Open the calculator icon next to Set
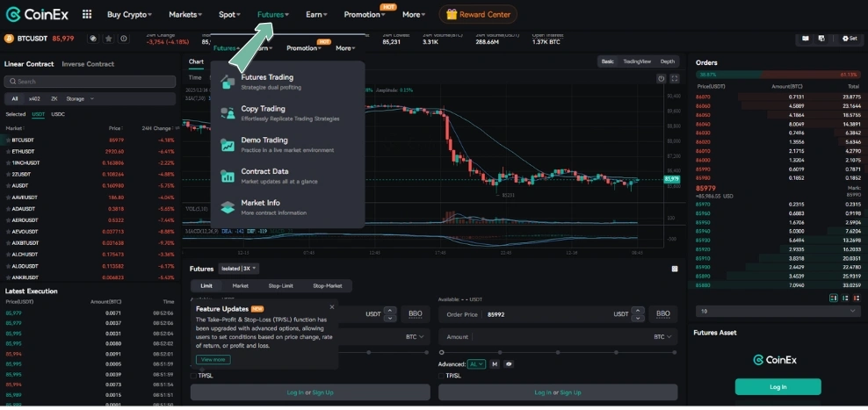Image resolution: width=868 pixels, height=410 pixels. (821, 38)
